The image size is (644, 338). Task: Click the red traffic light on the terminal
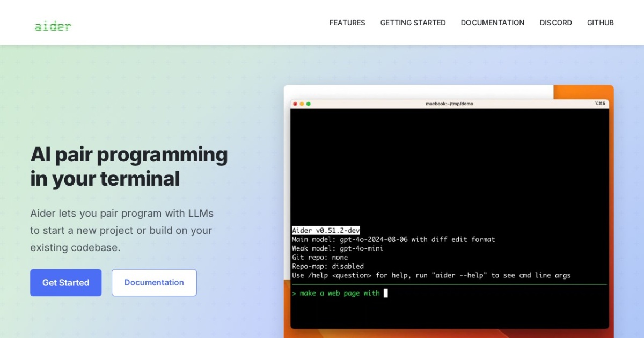pyautogui.click(x=296, y=104)
